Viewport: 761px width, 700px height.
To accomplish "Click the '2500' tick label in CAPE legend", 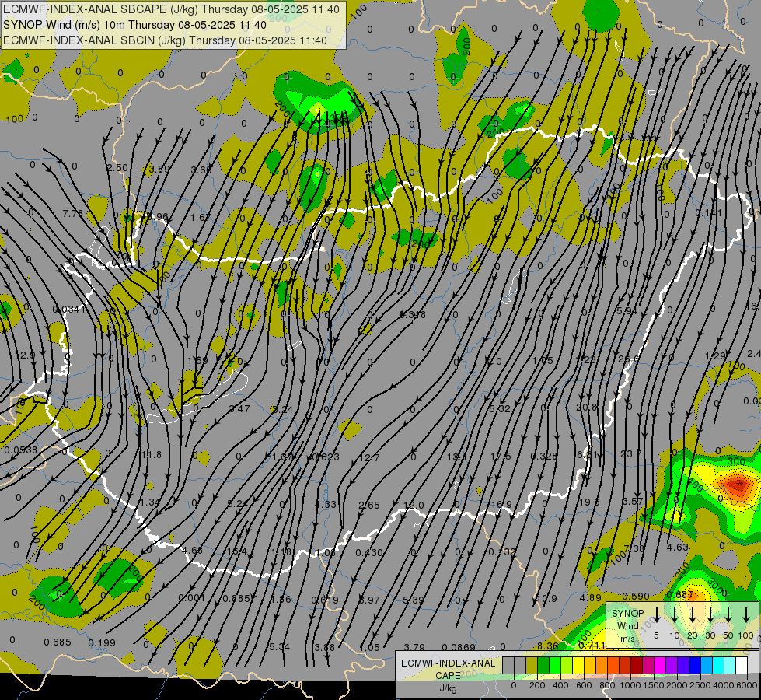I will tap(700, 685).
